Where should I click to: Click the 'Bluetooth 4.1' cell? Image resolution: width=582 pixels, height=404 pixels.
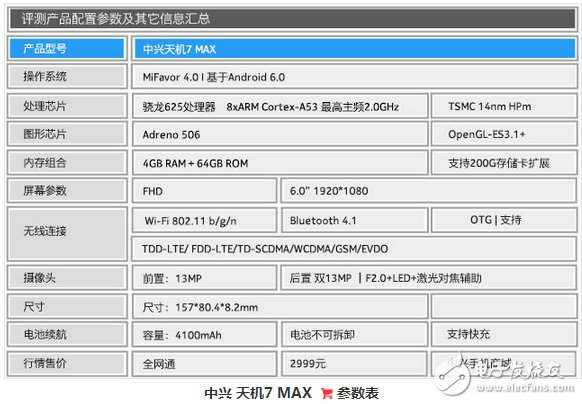[354, 221]
